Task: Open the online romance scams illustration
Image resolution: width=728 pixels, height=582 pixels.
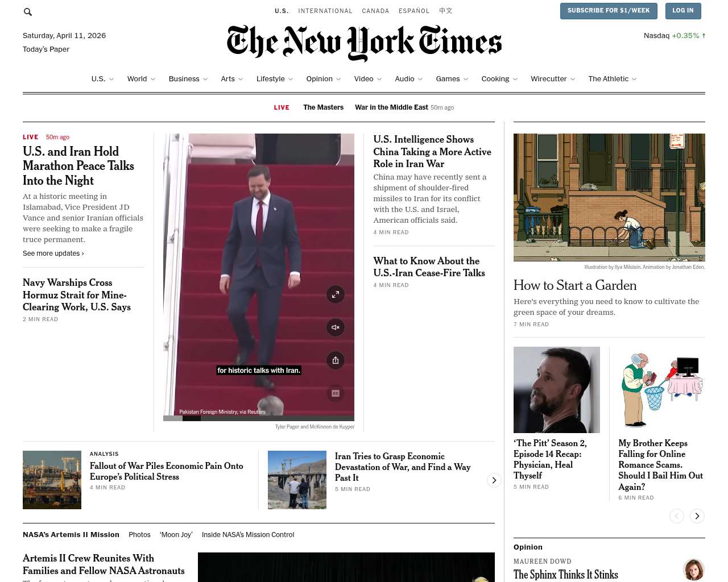Action: pyautogui.click(x=662, y=390)
